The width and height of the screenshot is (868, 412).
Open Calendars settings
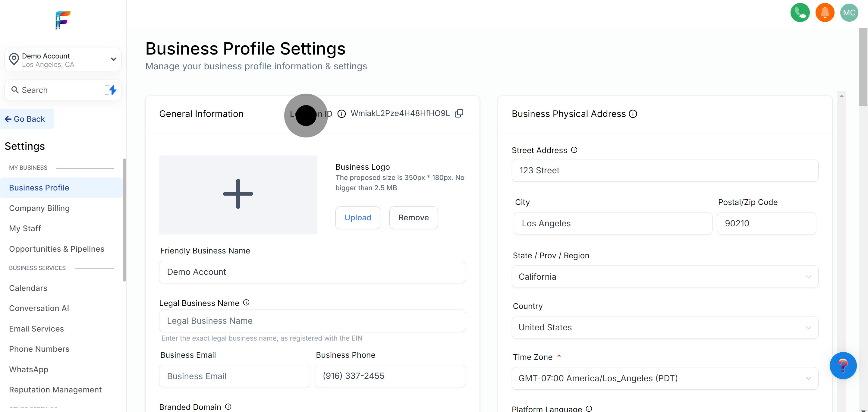(x=28, y=288)
